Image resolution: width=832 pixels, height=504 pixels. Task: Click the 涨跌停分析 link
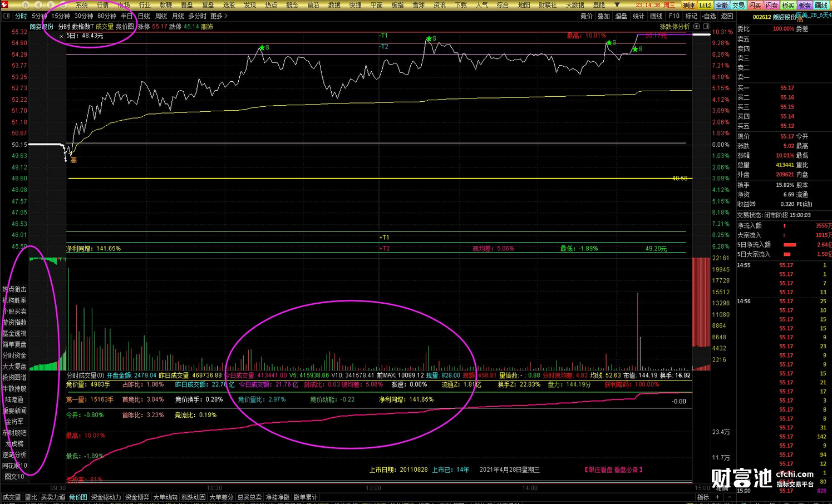675,26
